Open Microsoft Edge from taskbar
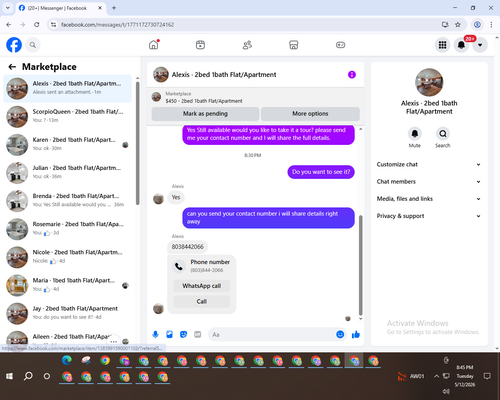The width and height of the screenshot is (500, 400). click(x=67, y=361)
